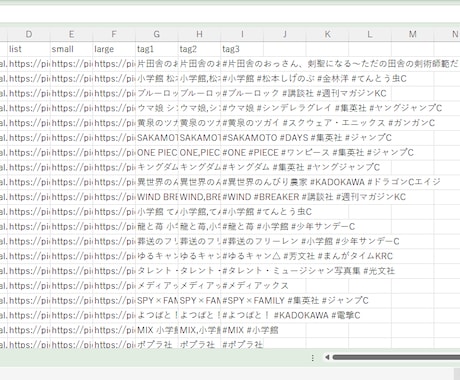The image size is (460, 380).
Task: Select column G header
Action: 157,34
